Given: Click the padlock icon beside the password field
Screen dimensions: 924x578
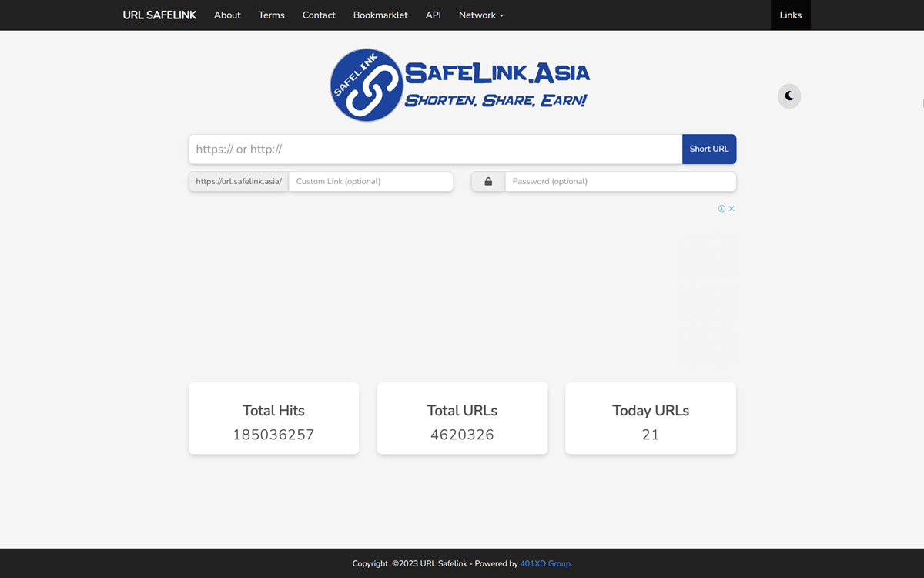Looking at the screenshot, I should coord(488,182).
